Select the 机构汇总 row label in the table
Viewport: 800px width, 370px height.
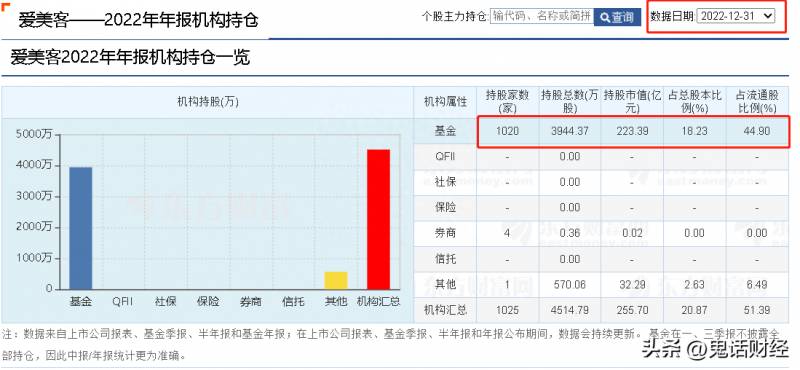pos(445,310)
